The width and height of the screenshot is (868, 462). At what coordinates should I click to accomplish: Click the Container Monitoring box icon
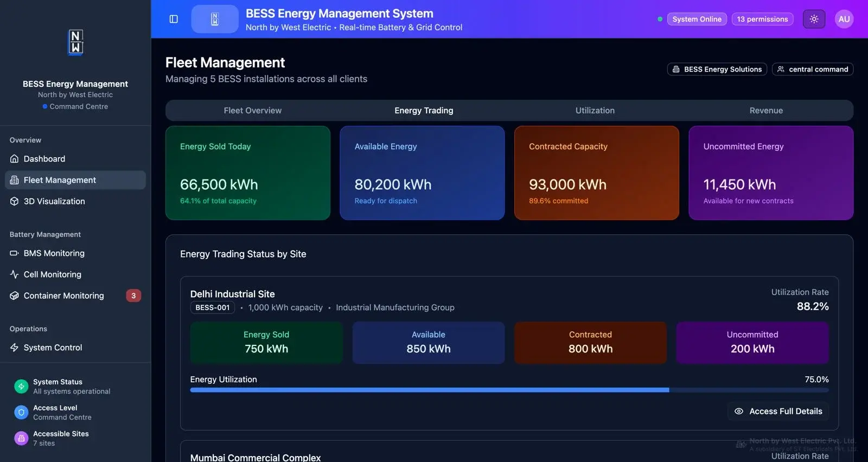coord(15,296)
